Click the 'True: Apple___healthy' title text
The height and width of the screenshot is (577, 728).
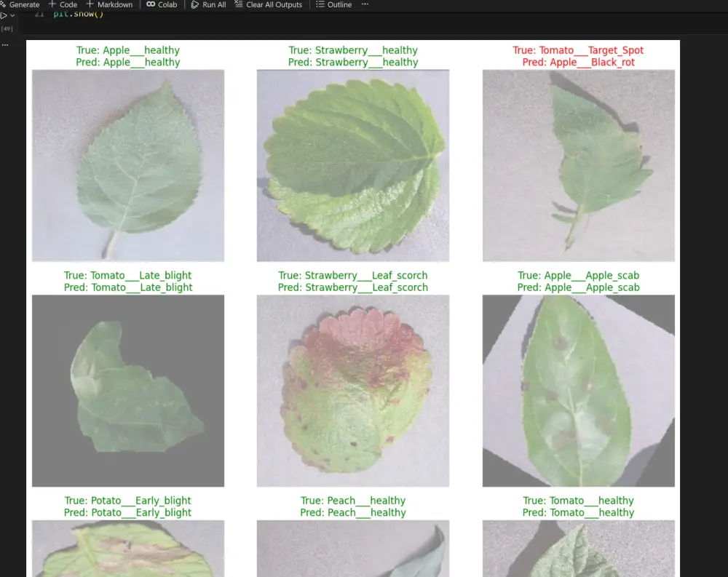pos(128,50)
